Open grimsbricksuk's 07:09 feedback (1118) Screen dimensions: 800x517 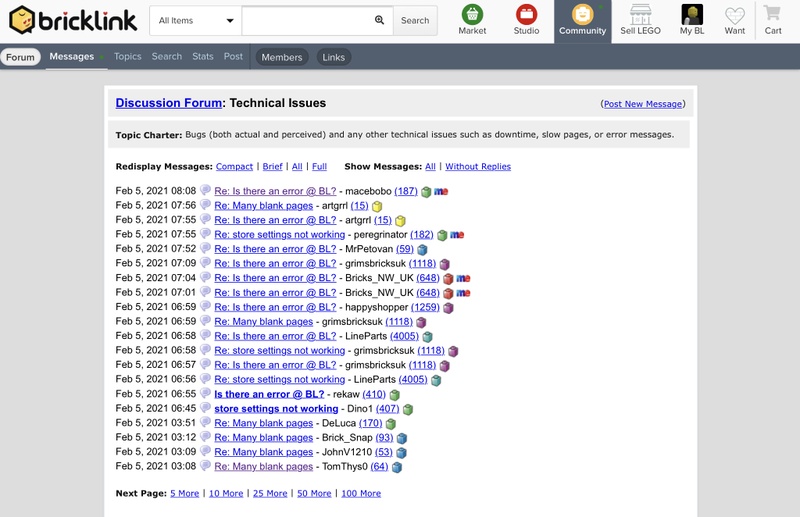coord(422,264)
